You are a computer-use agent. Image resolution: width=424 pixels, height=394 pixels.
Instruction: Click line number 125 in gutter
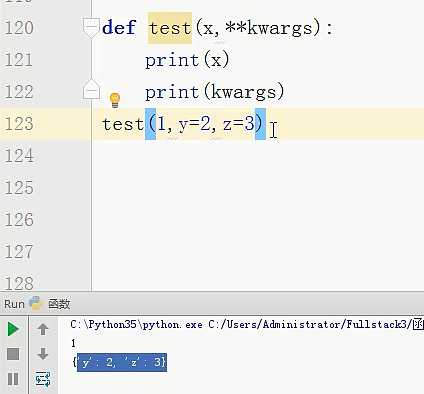(19, 188)
